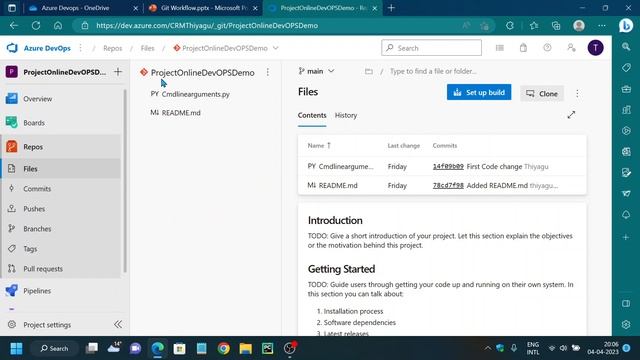Image resolution: width=640 pixels, height=360 pixels.
Task: Go to browser home page
Action: (58, 25)
